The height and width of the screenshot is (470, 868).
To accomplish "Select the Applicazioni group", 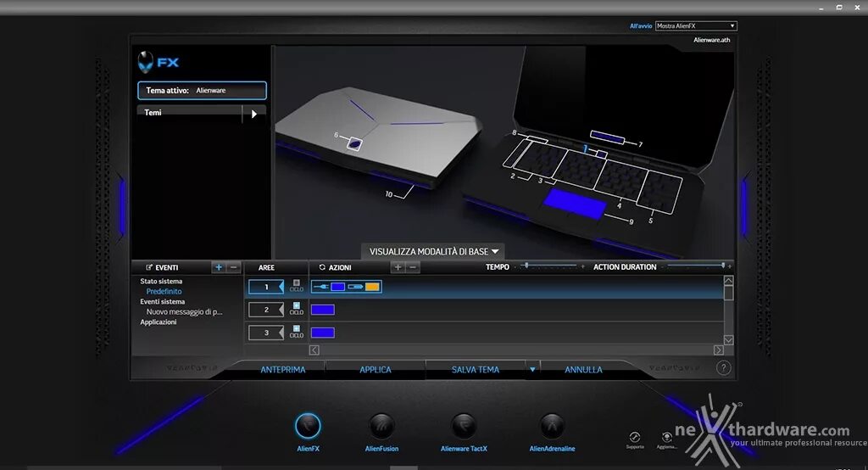I will [159, 322].
